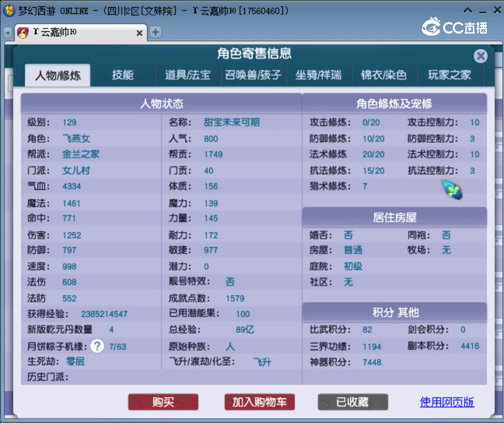504x423 pixels.
Task: Click the 伤害 value 1252
Action: pos(72,236)
